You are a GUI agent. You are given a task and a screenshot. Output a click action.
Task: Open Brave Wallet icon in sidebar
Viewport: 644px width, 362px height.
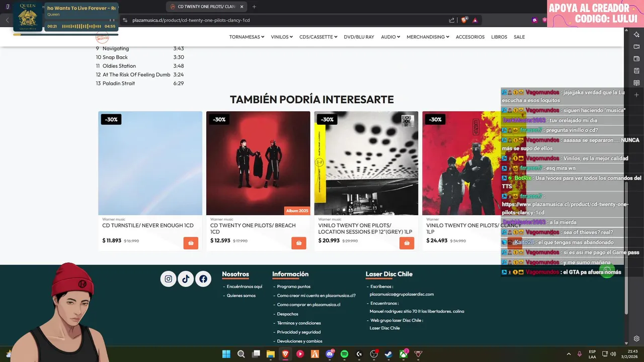coord(636,58)
